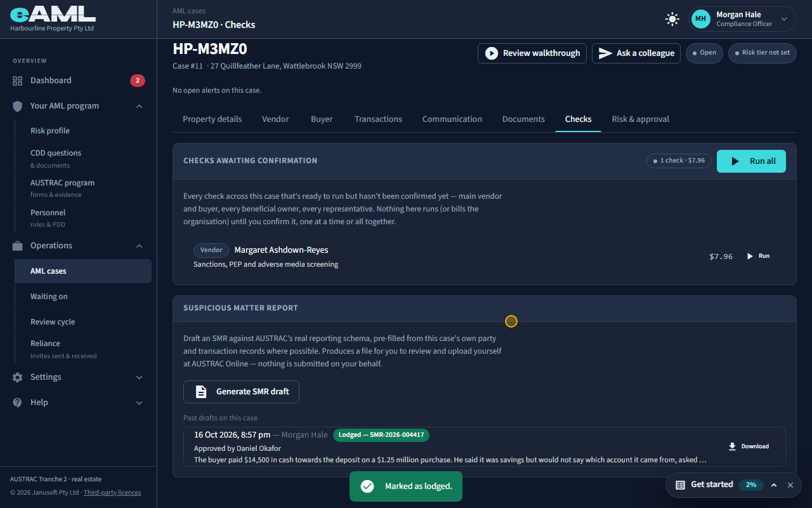This screenshot has width=812, height=508.
Task: Open Risk profile in the sidebar
Action: (83, 131)
